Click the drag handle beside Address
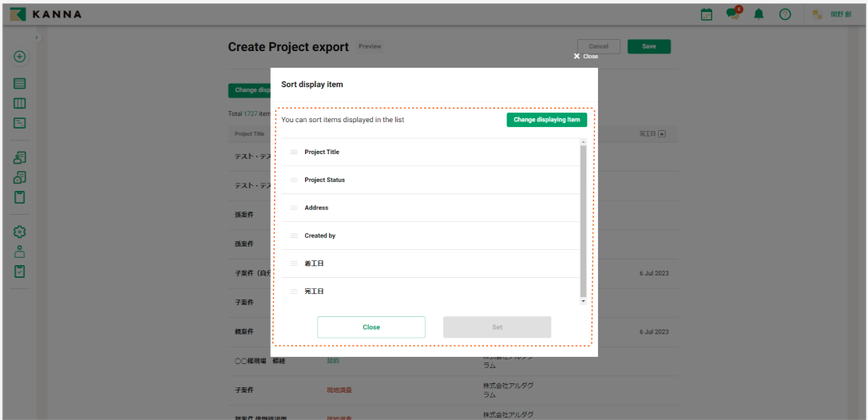 coord(294,208)
